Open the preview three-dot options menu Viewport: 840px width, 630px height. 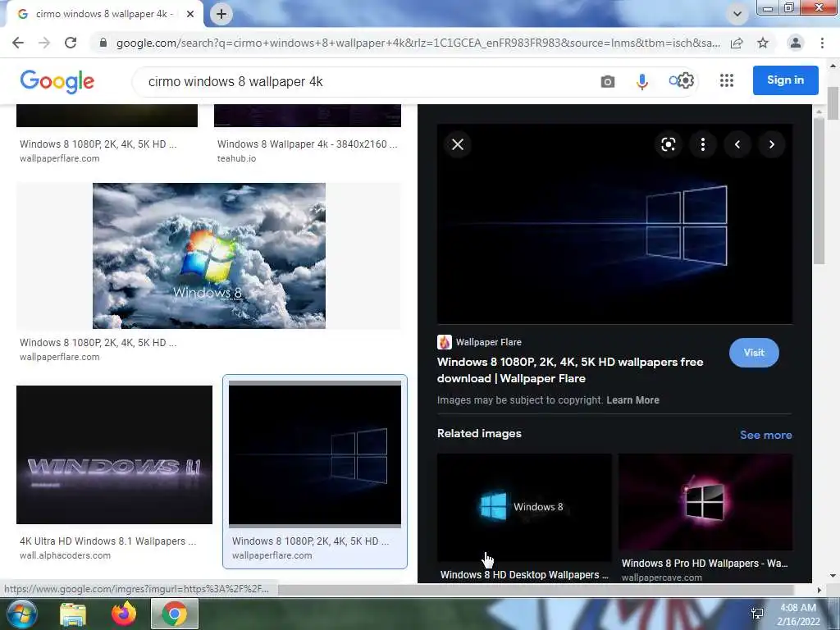703,144
